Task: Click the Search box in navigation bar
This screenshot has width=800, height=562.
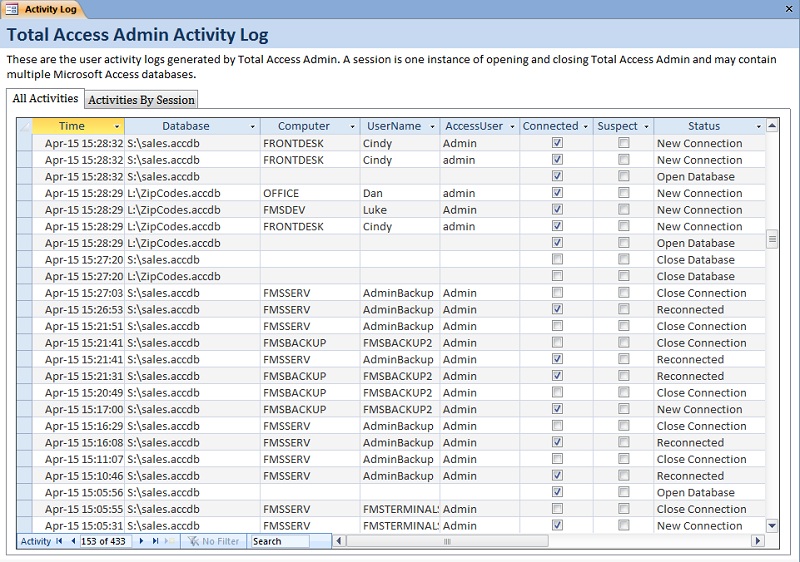Action: point(280,541)
